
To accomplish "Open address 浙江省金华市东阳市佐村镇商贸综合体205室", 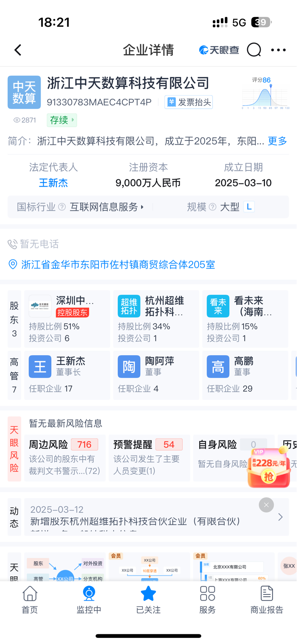I will [x=118, y=265].
